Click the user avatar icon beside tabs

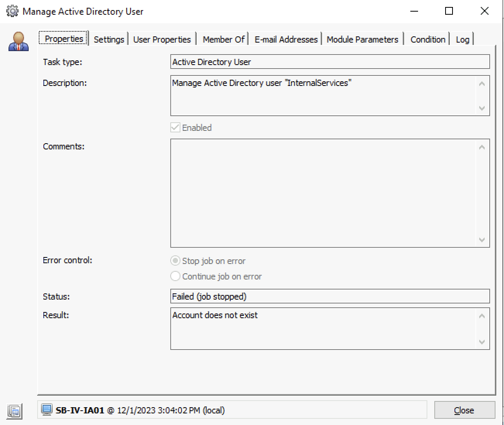tap(19, 41)
